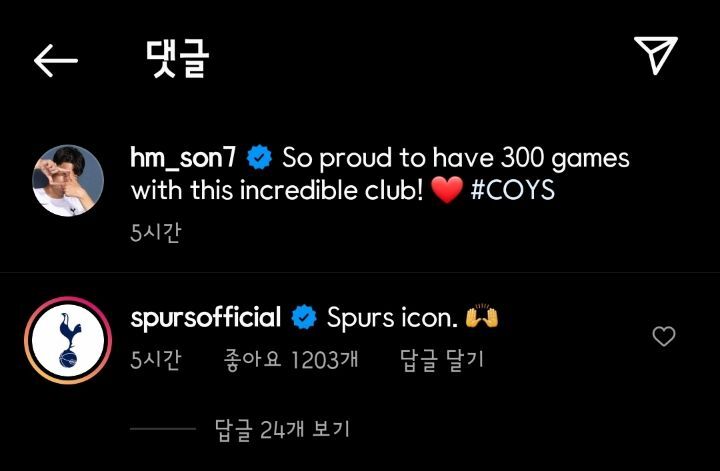Click the red heart emoji in caption
Image resolution: width=720 pixels, height=471 pixels.
pos(447,191)
